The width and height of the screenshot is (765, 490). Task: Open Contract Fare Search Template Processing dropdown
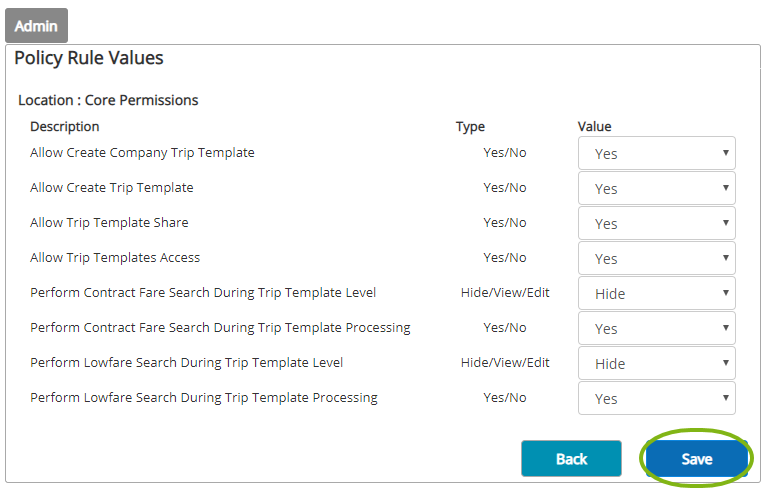coord(656,329)
